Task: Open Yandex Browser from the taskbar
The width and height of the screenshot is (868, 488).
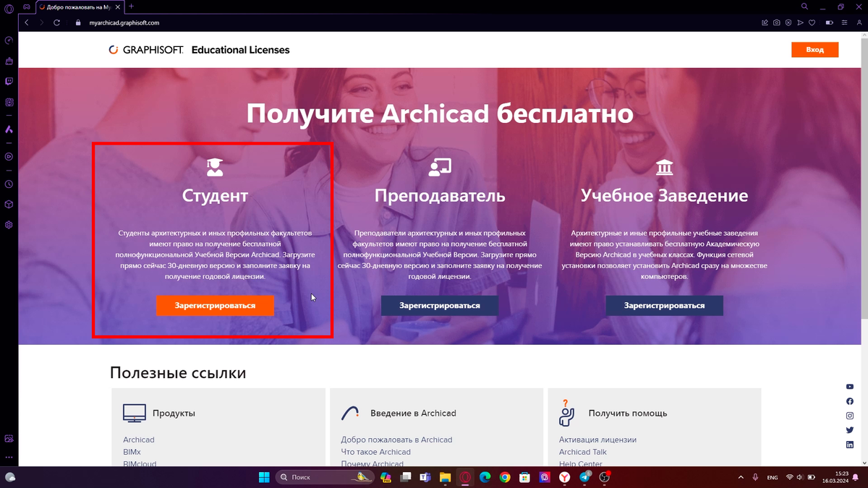Action: click(x=564, y=477)
